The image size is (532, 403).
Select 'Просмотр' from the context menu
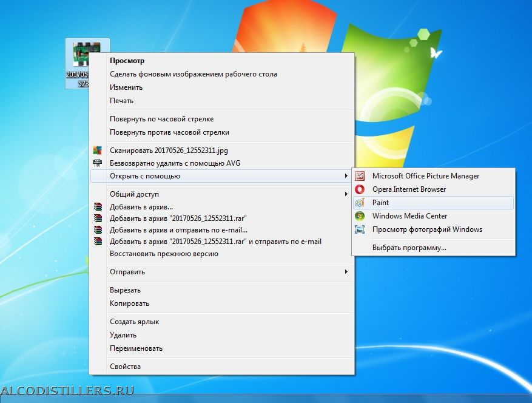(127, 61)
